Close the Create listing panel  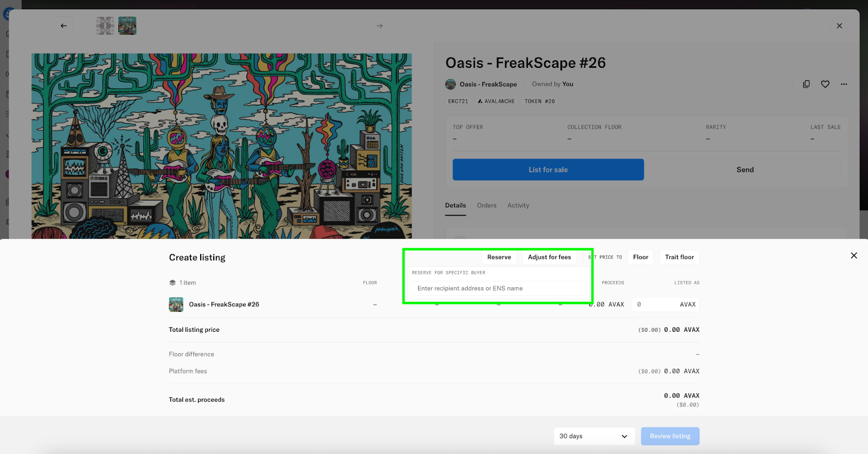click(x=854, y=255)
